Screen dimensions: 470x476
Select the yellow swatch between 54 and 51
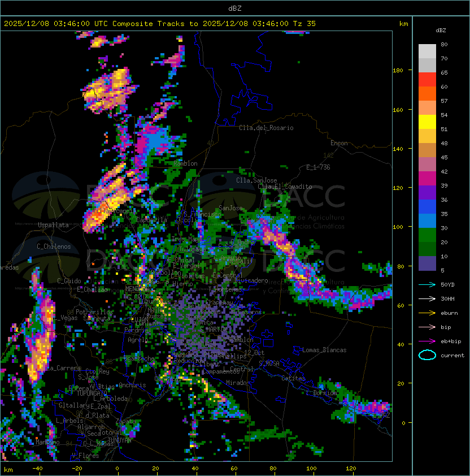427,122
